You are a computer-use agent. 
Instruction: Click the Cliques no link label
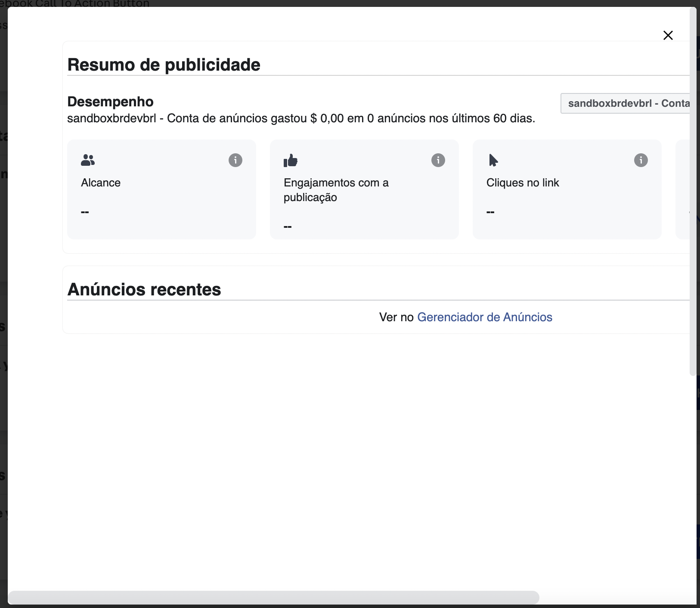(523, 183)
